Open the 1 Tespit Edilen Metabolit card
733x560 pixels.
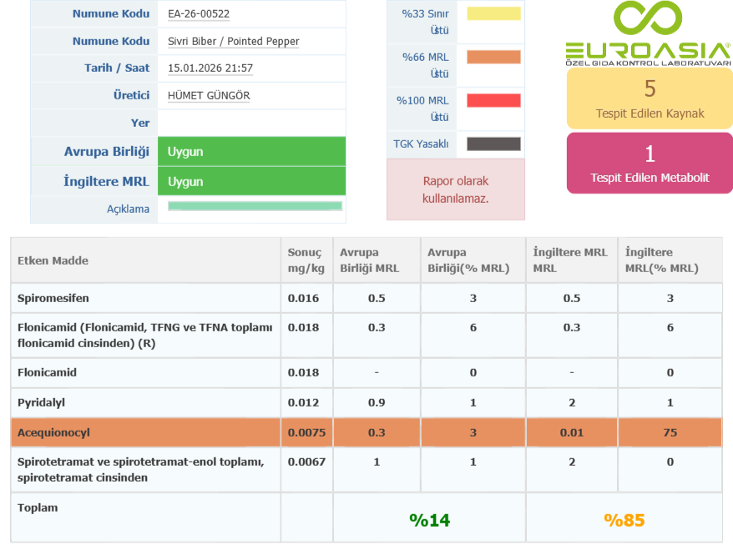650,163
